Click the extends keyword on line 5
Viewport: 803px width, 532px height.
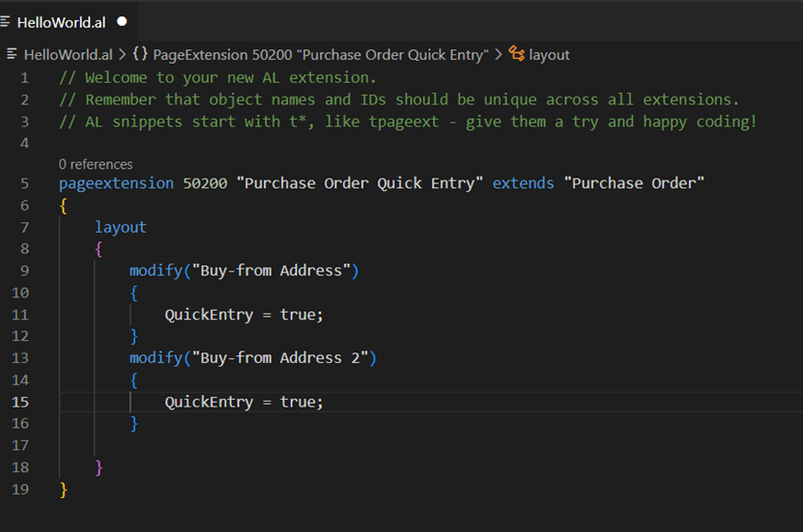[x=524, y=183]
